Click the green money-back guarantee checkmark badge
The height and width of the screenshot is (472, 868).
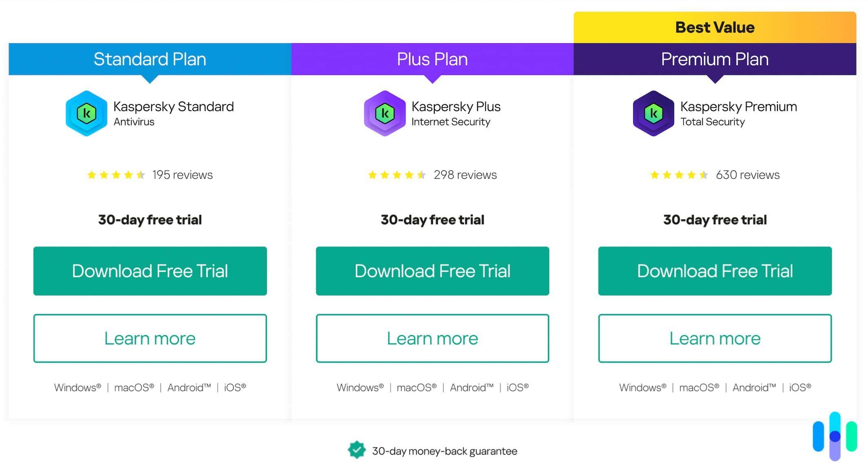pos(356,451)
